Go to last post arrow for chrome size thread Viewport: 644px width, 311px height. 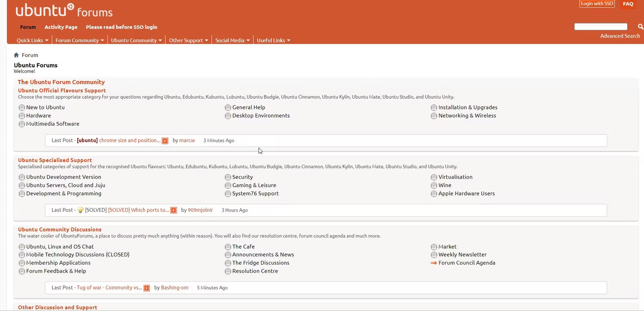165,141
